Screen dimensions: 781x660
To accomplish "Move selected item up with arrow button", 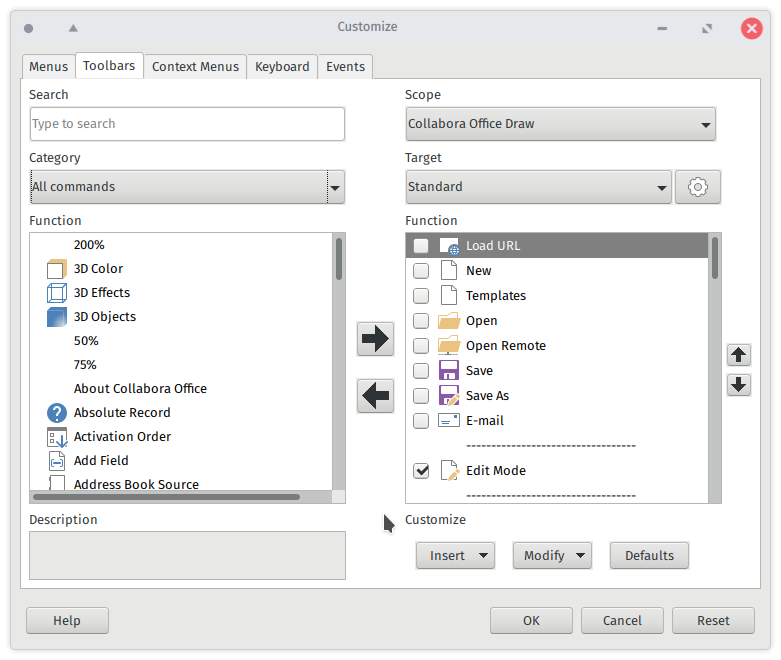I will point(738,355).
